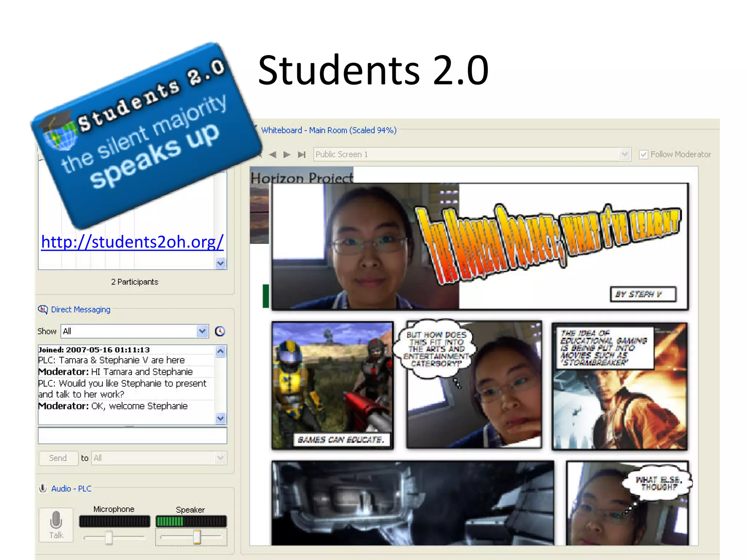The image size is (747, 560).
Task: Toggle Follow Moderator checkbox
Action: click(643, 155)
